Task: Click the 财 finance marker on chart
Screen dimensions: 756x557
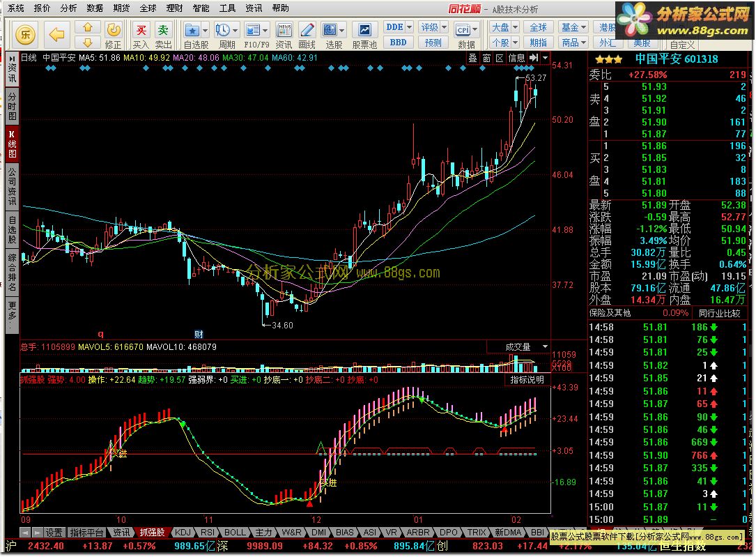Action: [199, 334]
